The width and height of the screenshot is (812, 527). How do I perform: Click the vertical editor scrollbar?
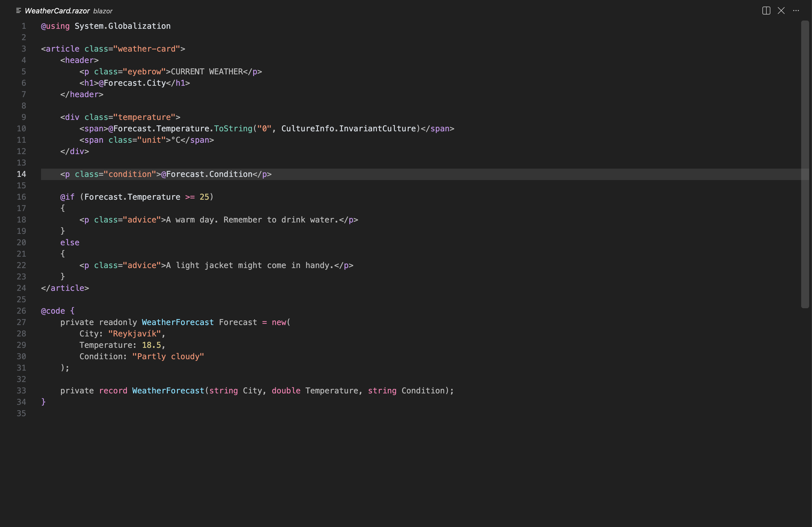point(805,164)
